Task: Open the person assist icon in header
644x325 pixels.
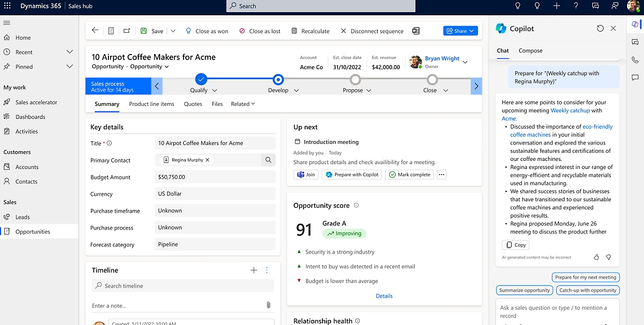Action: 615,6
